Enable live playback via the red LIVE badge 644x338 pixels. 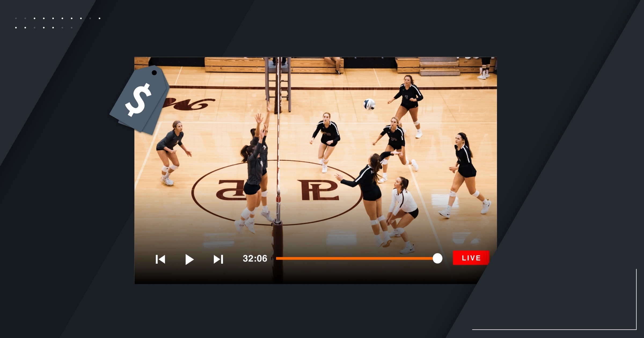pyautogui.click(x=470, y=258)
